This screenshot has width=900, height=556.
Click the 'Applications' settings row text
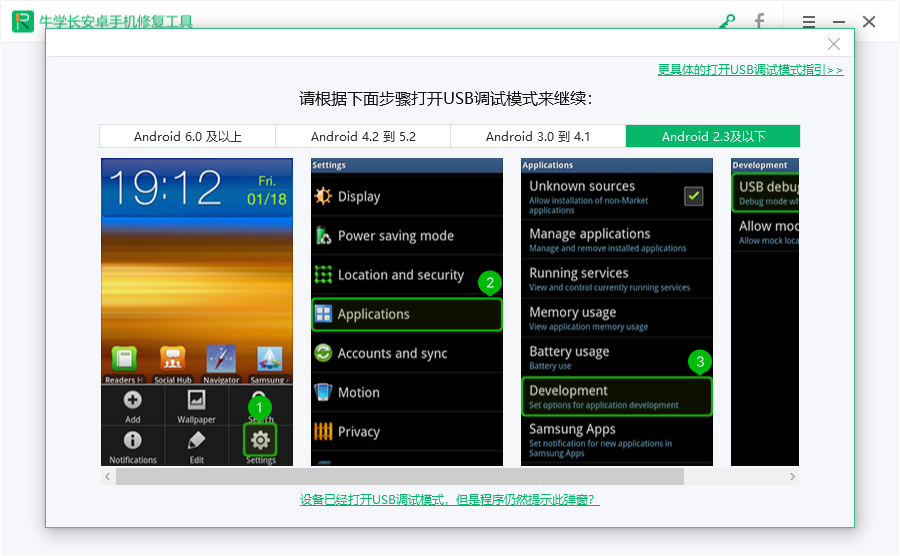coord(374,314)
